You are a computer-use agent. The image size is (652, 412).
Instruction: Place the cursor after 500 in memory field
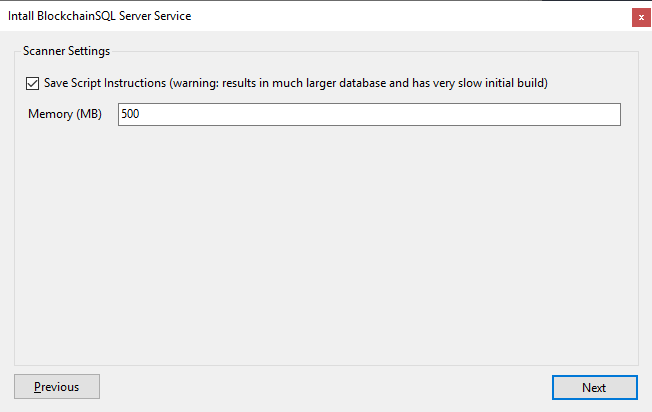point(141,114)
